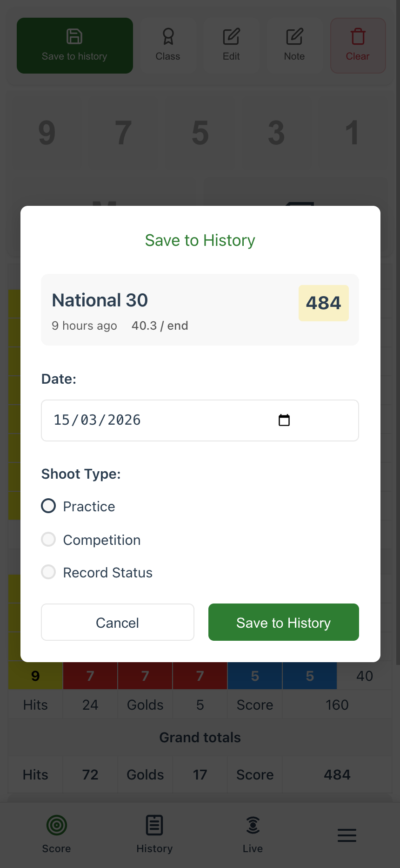400x868 pixels.
Task: Select the Save to history floppy disk icon
Action: (x=74, y=35)
